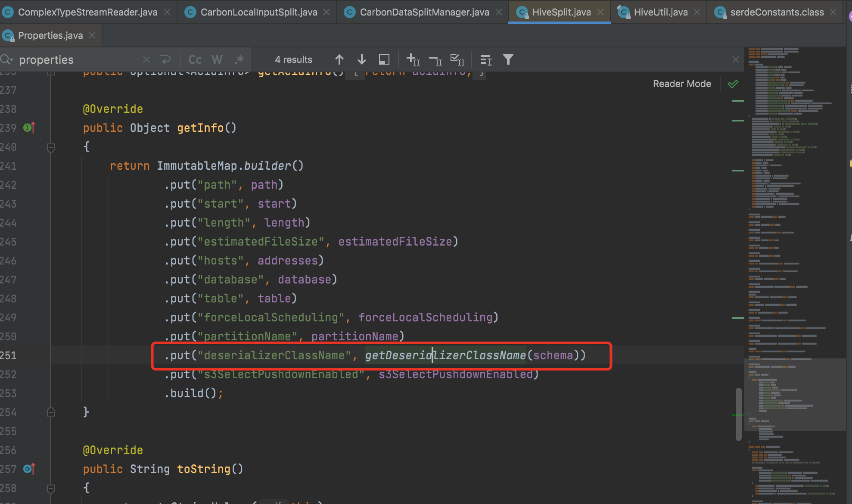852x504 pixels.
Task: Click first @Override annotation at line 238
Action: [113, 109]
